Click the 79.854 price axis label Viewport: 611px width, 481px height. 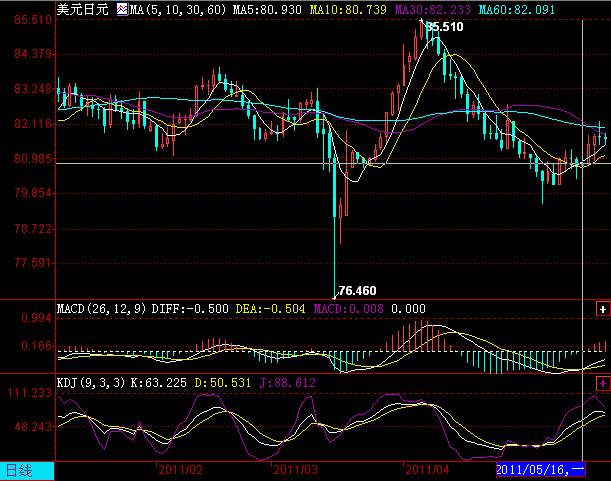click(33, 193)
